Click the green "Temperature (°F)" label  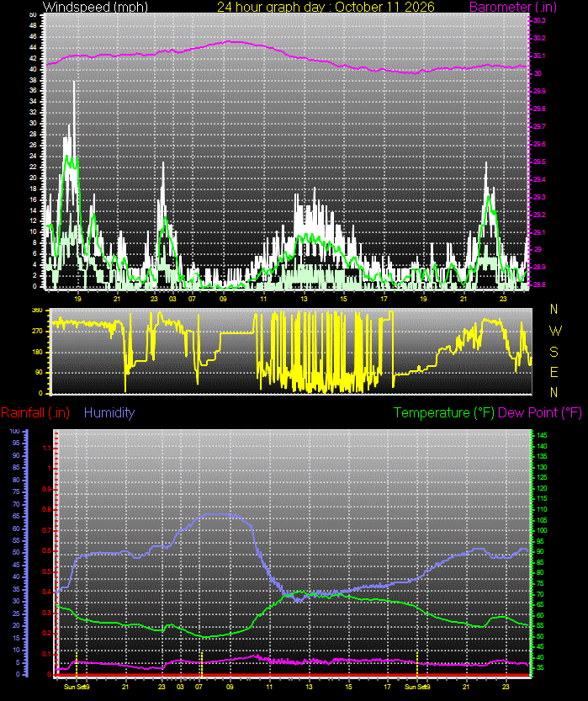pyautogui.click(x=444, y=412)
